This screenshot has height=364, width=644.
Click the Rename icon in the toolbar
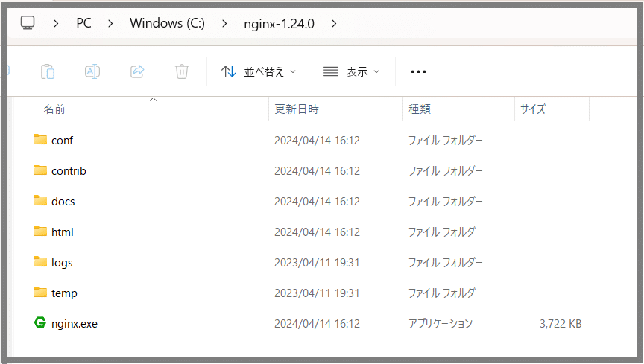(x=92, y=71)
